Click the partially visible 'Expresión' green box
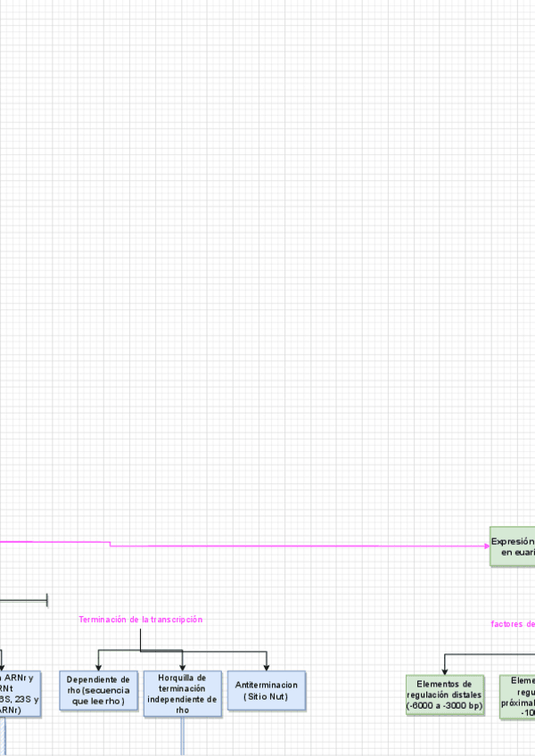 click(x=512, y=546)
